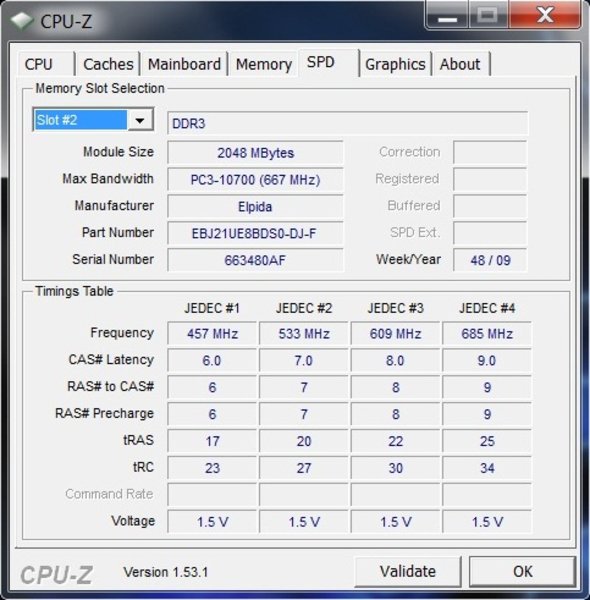Viewport: 590px width, 600px height.
Task: Expand the memory slot dropdown arrow
Action: pos(140,120)
